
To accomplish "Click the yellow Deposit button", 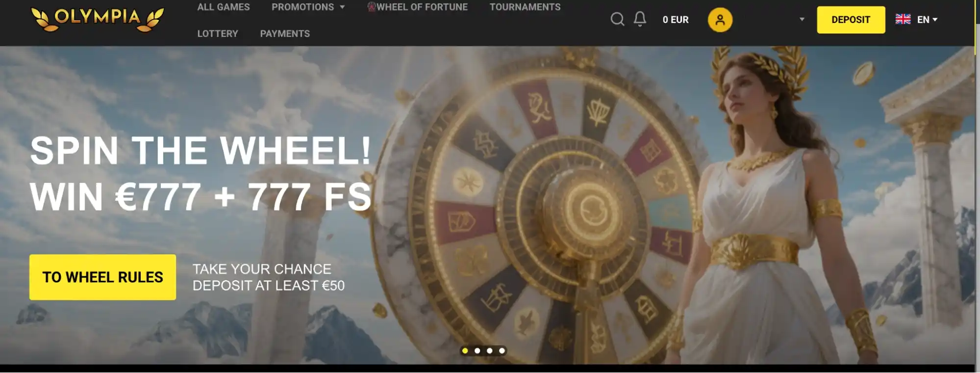I will click(x=851, y=20).
